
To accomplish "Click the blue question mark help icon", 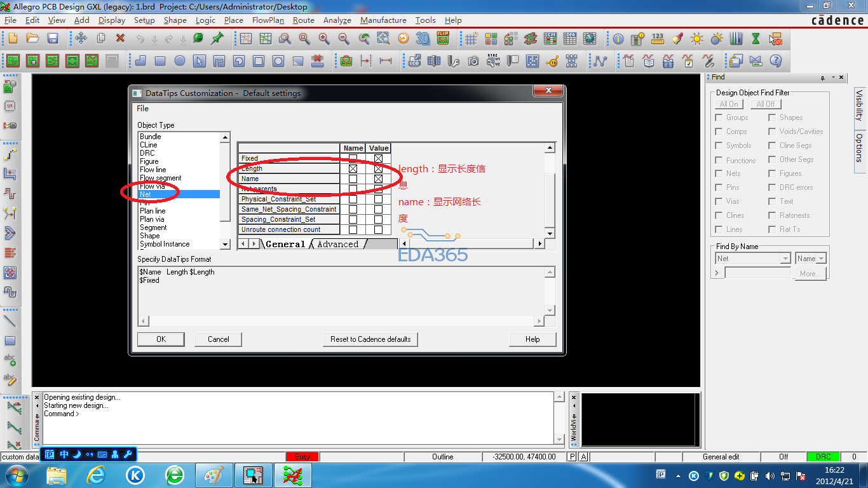I will click(x=775, y=61).
